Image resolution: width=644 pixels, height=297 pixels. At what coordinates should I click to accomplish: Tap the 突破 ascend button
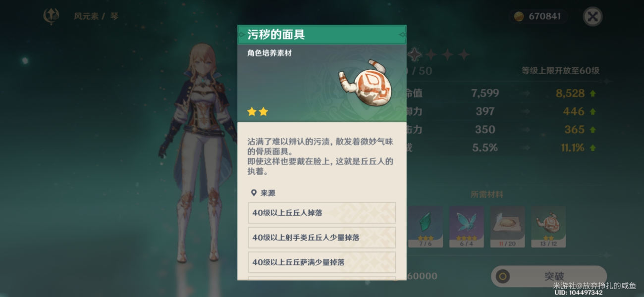(549, 276)
